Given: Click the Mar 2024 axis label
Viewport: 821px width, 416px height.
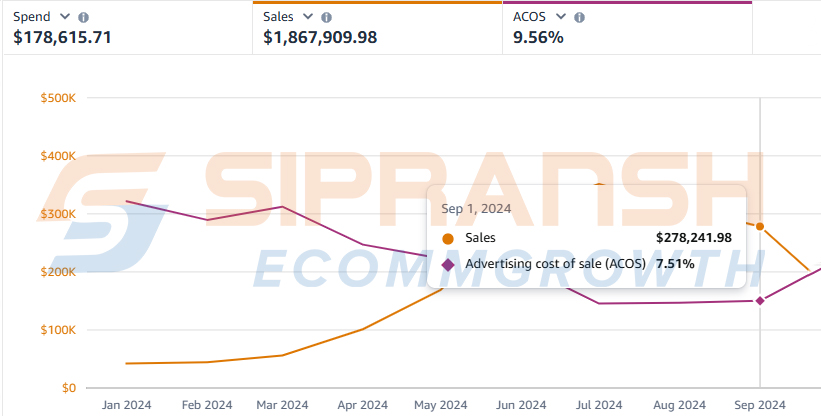Looking at the screenshot, I should pos(282,405).
